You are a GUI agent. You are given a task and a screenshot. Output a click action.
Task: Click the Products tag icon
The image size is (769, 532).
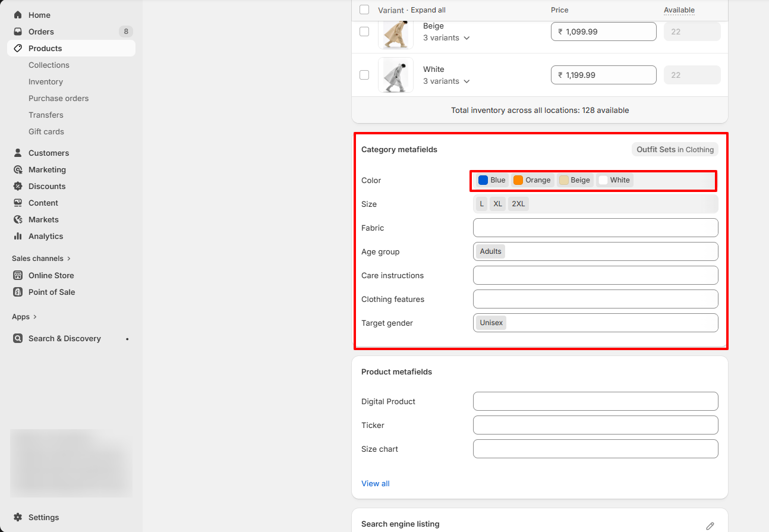[x=18, y=48]
